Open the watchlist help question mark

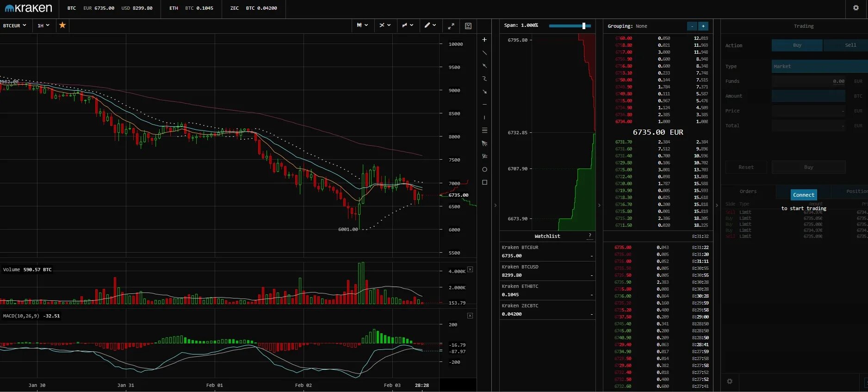(589, 236)
